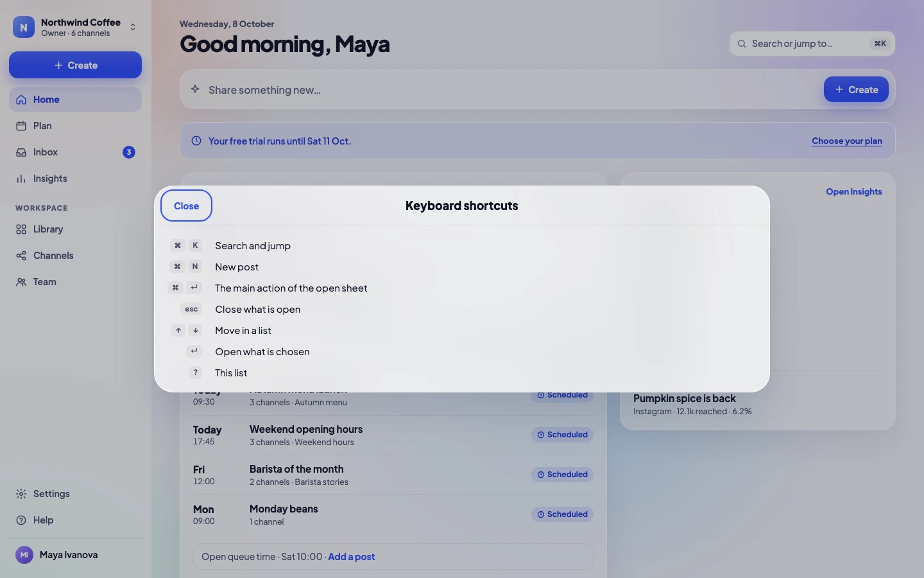Click the Search or jump to field
The height and width of the screenshot is (578, 924).
tap(812, 44)
